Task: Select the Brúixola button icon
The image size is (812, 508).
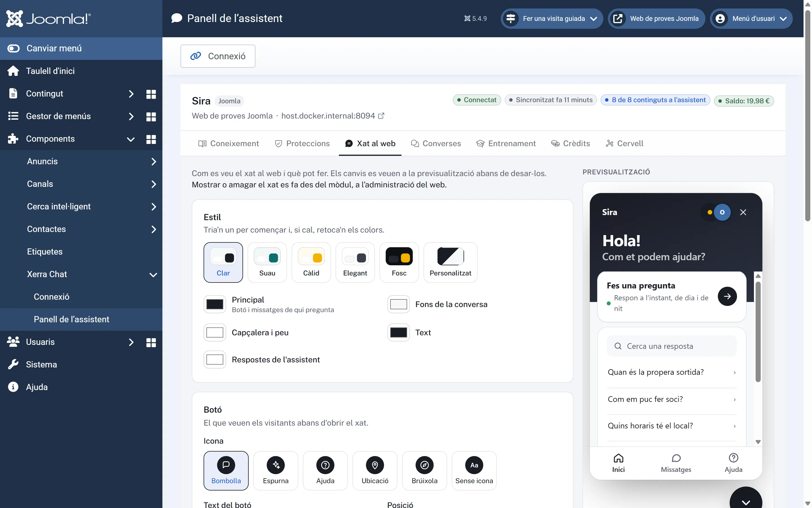Action: click(x=424, y=470)
